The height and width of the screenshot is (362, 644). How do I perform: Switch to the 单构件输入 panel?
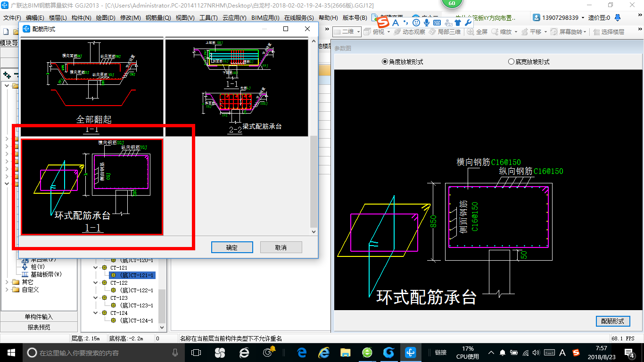coord(39,317)
